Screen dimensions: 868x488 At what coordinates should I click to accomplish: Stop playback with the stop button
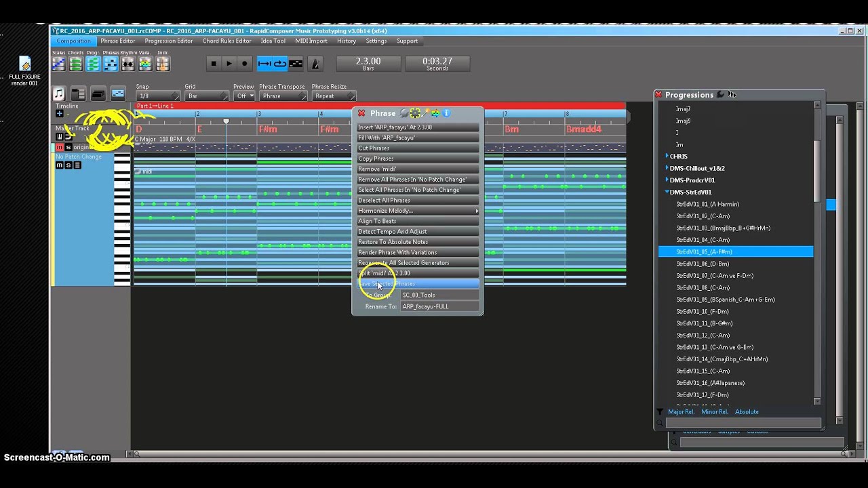tap(214, 64)
